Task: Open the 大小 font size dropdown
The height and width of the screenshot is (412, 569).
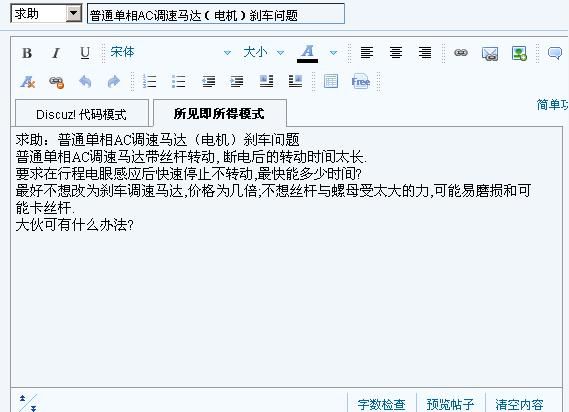Action: pyautogui.click(x=263, y=53)
